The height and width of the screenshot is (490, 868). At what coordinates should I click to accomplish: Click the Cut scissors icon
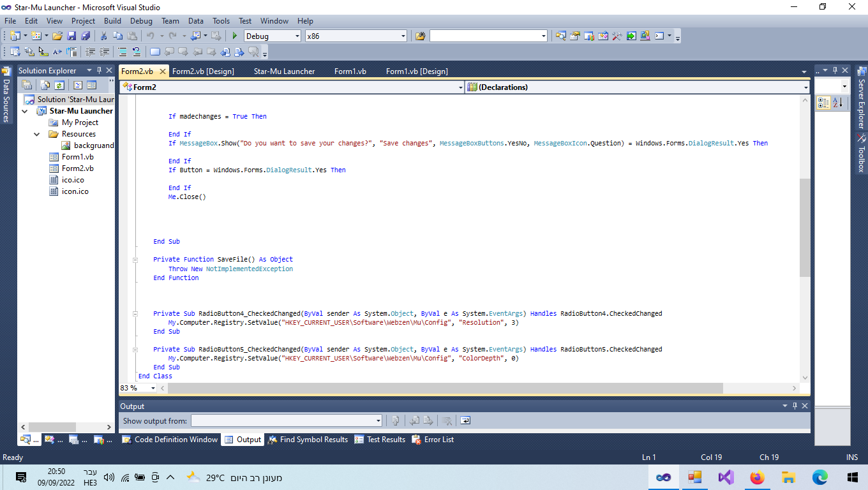pos(103,36)
